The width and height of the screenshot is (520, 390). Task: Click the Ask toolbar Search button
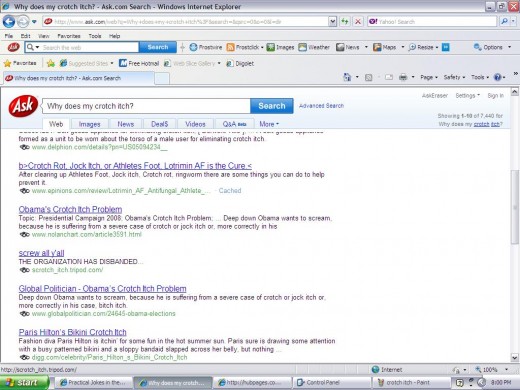tap(158, 47)
